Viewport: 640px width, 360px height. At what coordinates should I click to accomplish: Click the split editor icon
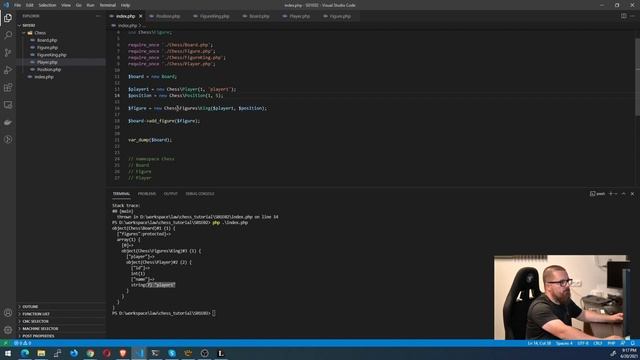click(624, 16)
